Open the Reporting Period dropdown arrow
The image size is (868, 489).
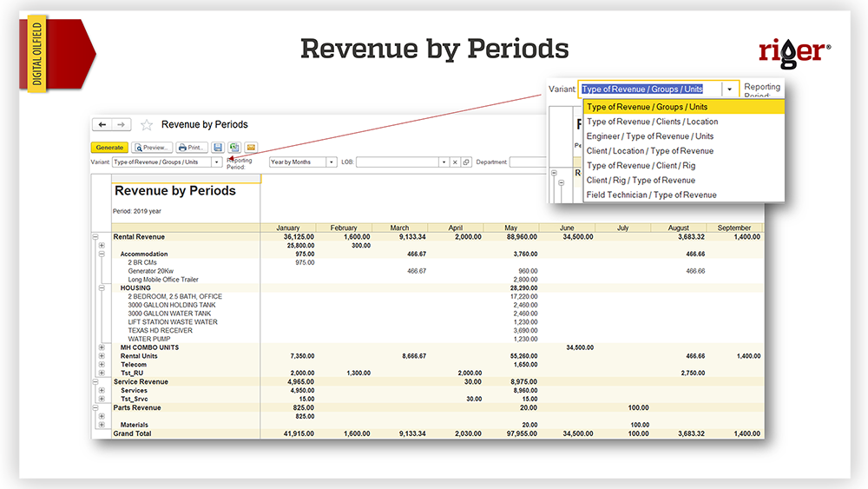click(x=332, y=162)
